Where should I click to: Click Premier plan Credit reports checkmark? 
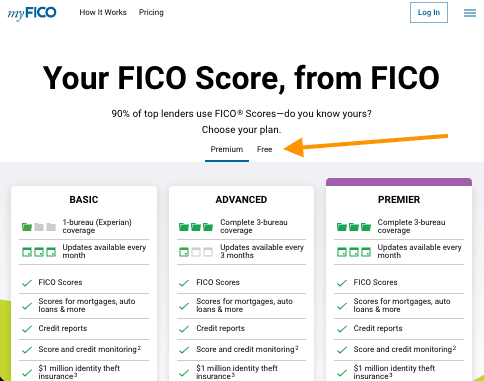(x=342, y=329)
